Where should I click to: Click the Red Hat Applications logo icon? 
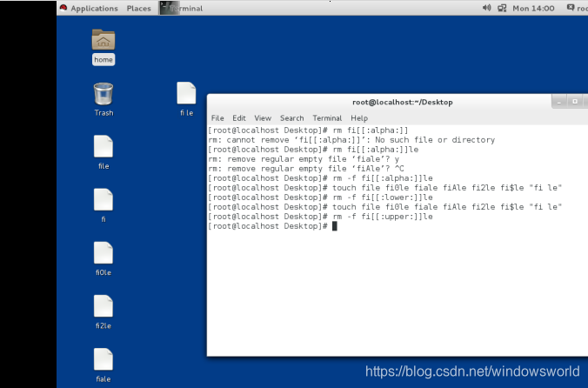click(63, 8)
